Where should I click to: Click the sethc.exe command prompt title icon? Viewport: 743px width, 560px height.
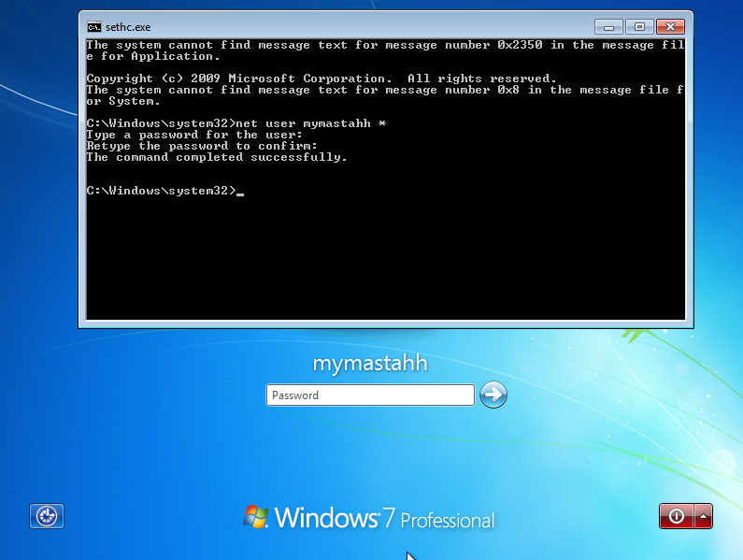point(93,27)
